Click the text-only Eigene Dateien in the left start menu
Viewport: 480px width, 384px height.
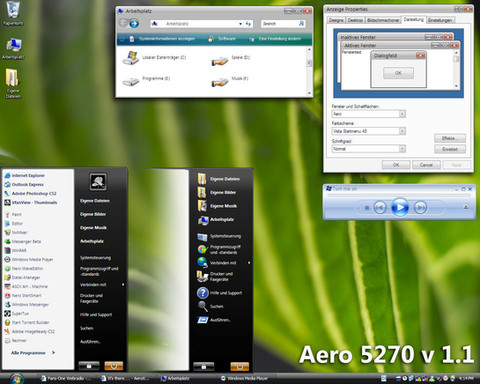[95, 201]
